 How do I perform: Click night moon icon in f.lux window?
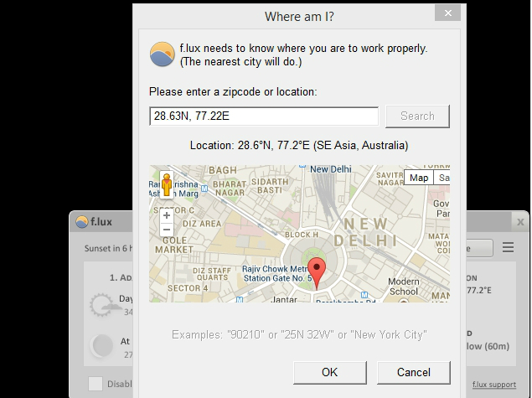[101, 346]
